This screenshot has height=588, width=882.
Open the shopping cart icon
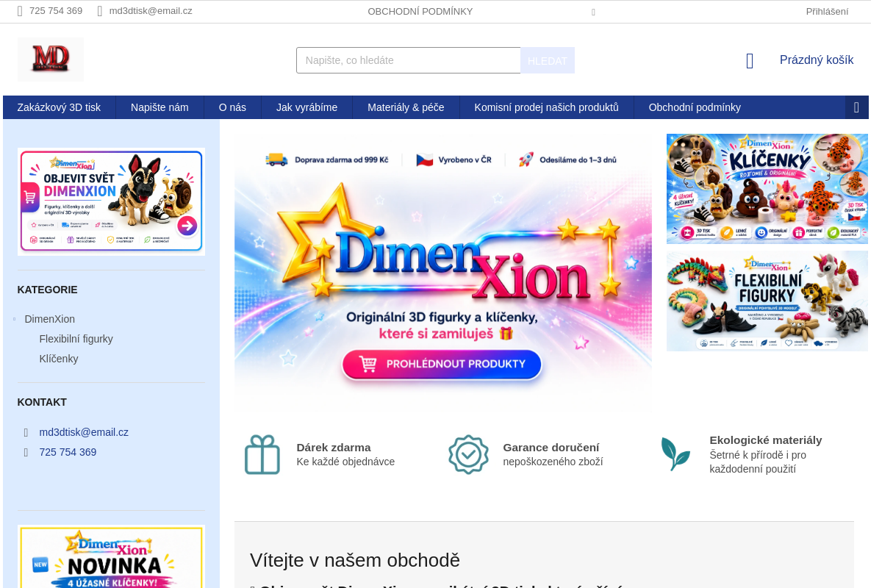[x=750, y=61]
